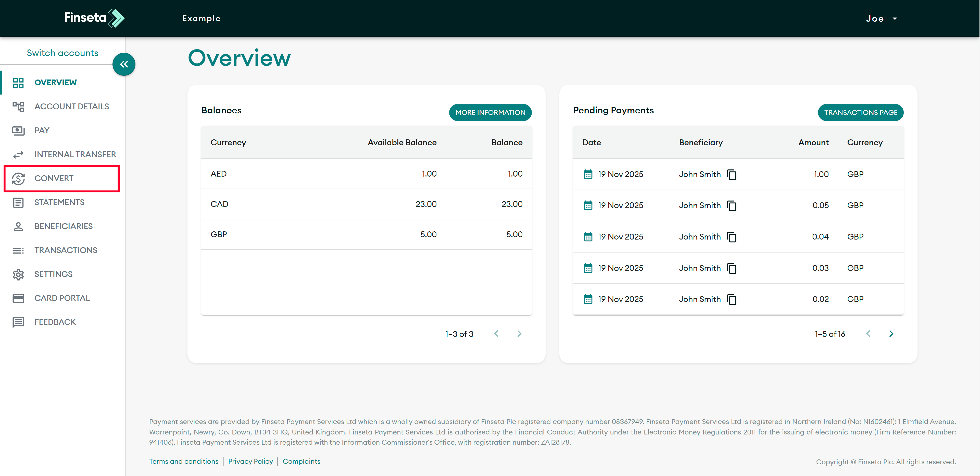This screenshot has height=476, width=980.
Task: Click calendar icon on 0.04 GBP payment row
Action: pyautogui.click(x=588, y=237)
